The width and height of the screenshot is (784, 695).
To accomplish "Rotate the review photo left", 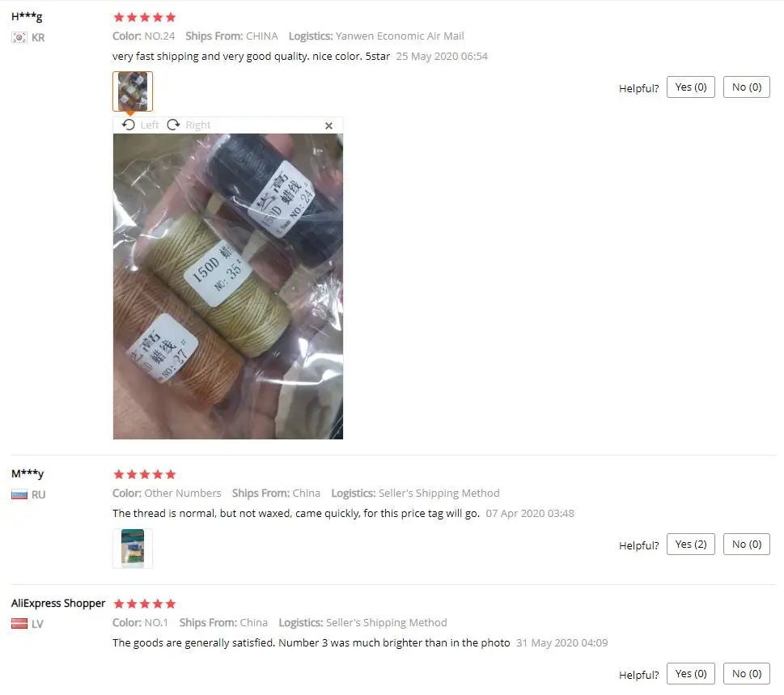I will point(140,125).
